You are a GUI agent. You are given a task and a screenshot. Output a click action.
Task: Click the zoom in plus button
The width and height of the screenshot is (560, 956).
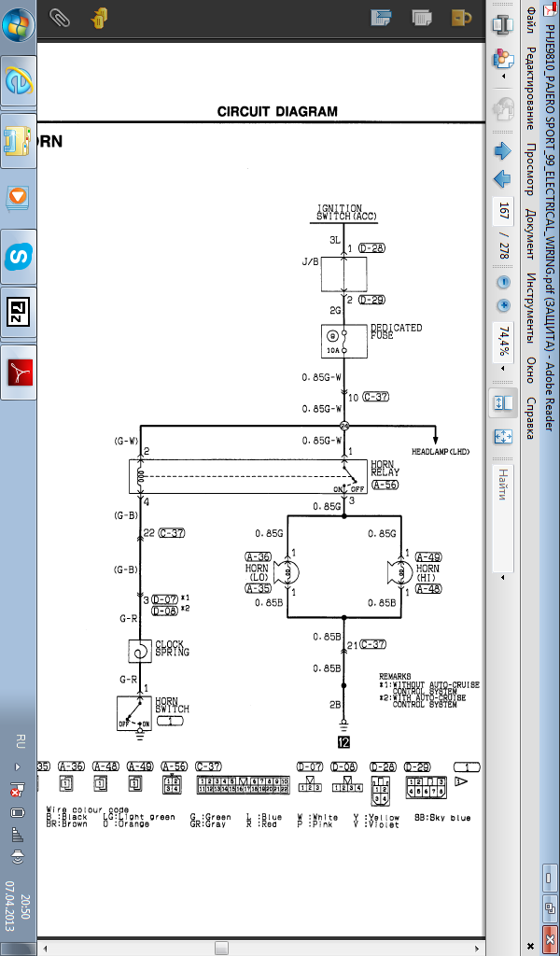503,305
